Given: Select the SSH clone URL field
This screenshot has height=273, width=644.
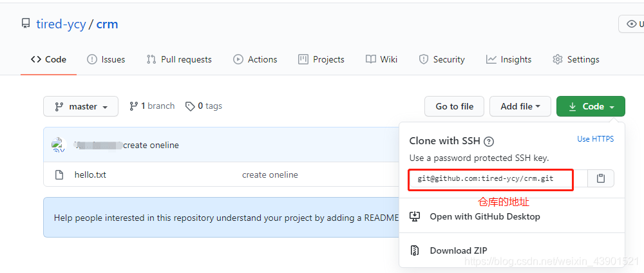Looking at the screenshot, I should coord(498,178).
